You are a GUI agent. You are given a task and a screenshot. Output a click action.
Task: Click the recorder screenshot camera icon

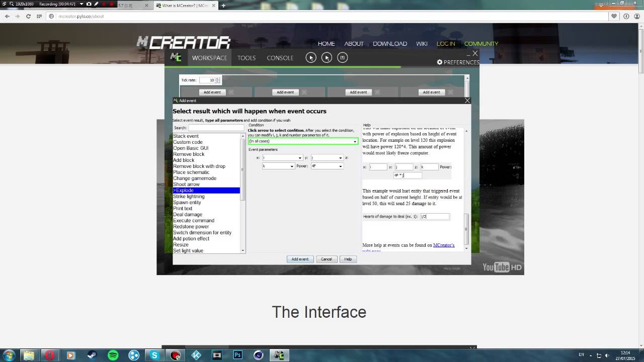coord(89,4)
